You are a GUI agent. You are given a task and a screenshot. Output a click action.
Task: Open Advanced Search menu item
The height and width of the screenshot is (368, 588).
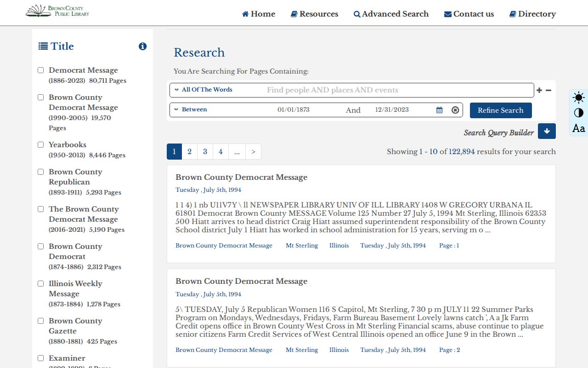(391, 14)
